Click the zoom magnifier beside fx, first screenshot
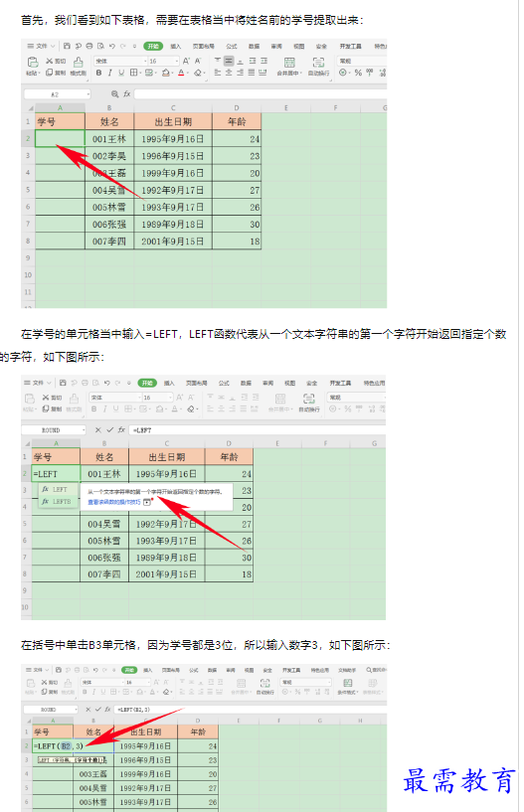524x812 pixels. pyautogui.click(x=114, y=93)
